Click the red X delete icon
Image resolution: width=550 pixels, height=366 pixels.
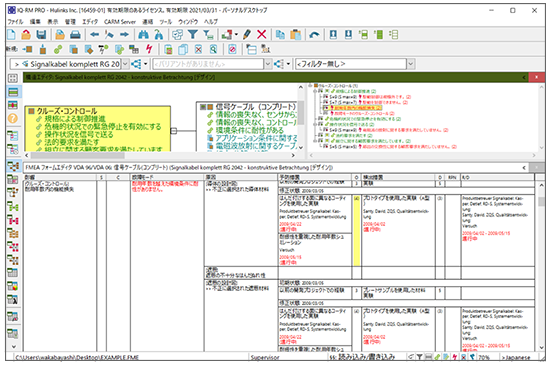(262, 34)
